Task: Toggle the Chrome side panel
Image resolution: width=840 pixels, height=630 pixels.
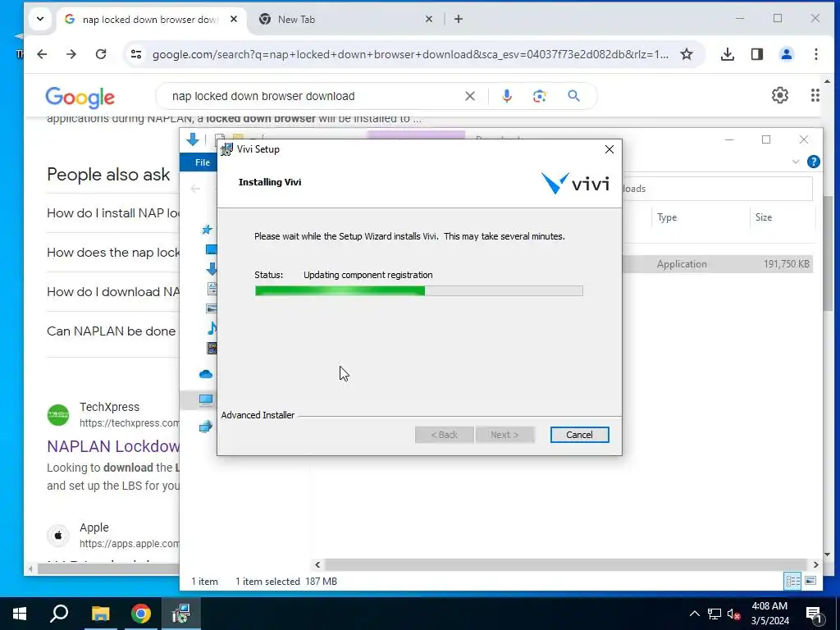Action: 756,54
